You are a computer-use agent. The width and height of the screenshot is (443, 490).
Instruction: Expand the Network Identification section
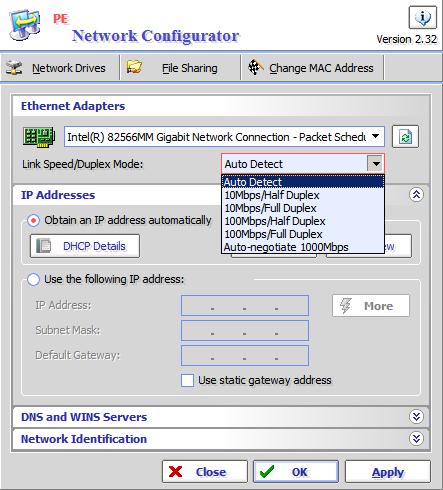(416, 439)
